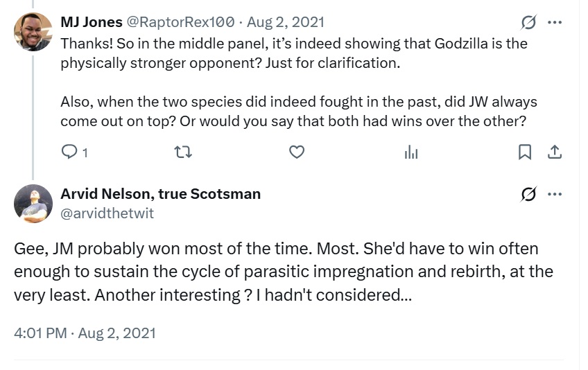Click Arvid Nelson's profile avatar
This screenshot has width=588, height=370.
coord(33,203)
